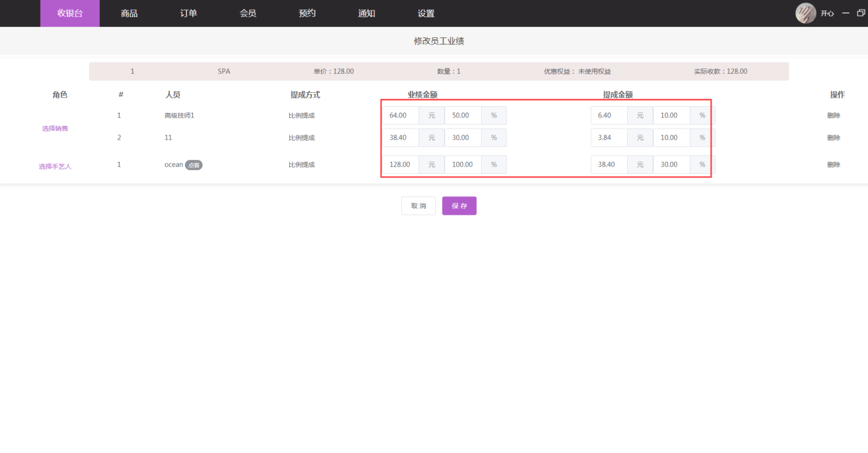The width and height of the screenshot is (868, 453).
Task: Save changes with the 保存 button
Action: 459,206
